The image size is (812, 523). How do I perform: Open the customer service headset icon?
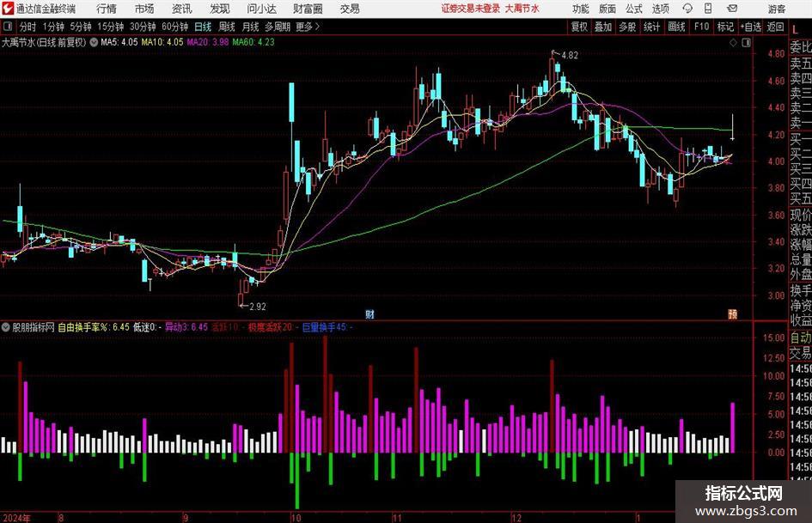point(687,9)
